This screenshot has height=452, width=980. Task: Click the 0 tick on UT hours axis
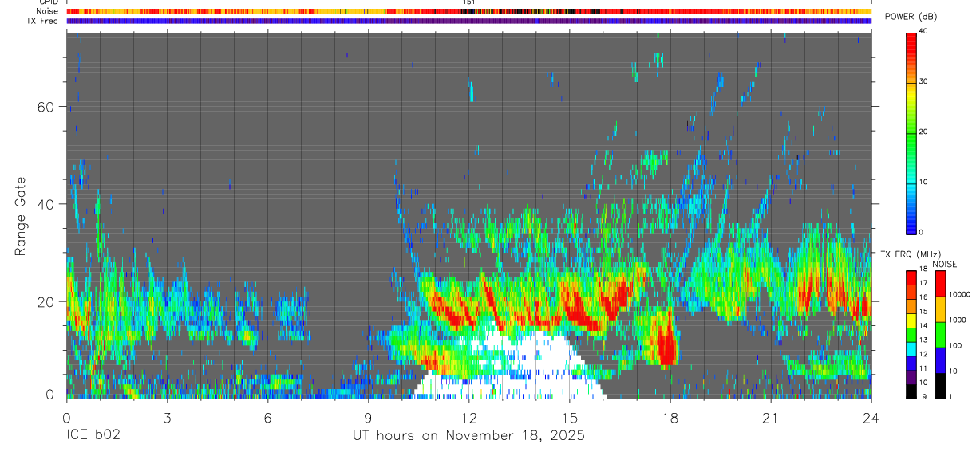(x=66, y=417)
